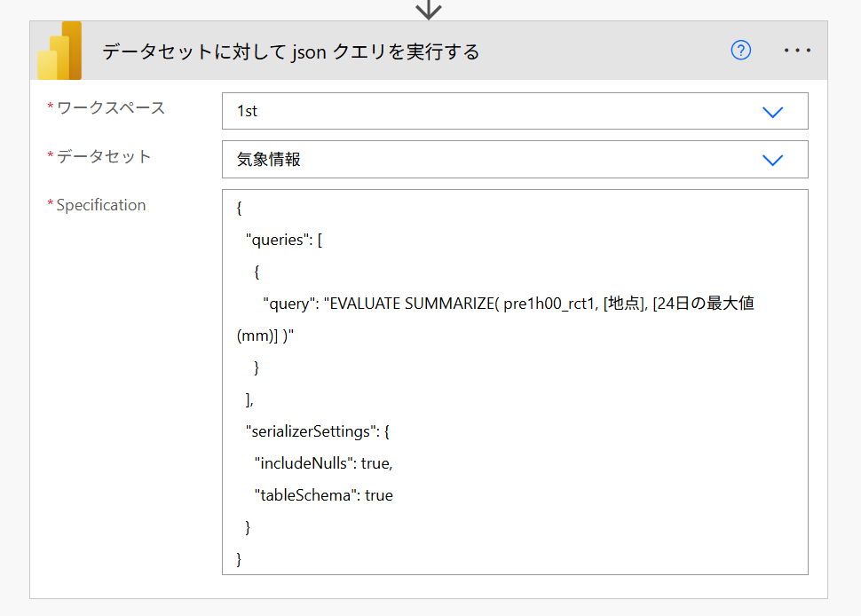Click the ワークスペース label
The image size is (861, 616).
(111, 107)
